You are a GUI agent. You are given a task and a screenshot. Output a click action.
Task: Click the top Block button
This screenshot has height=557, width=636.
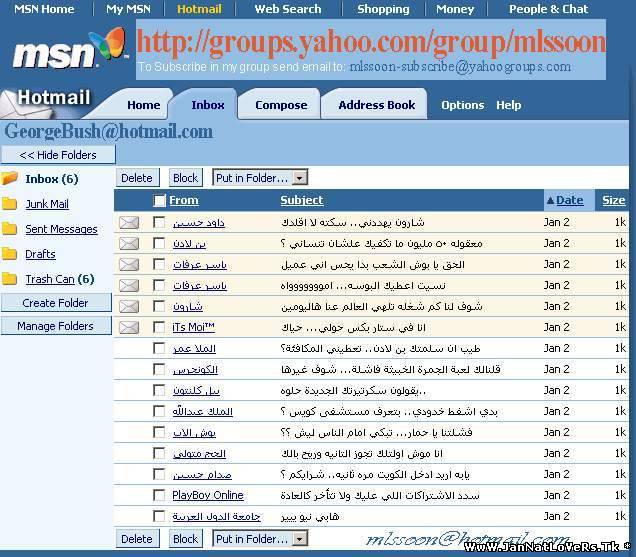coord(185,178)
